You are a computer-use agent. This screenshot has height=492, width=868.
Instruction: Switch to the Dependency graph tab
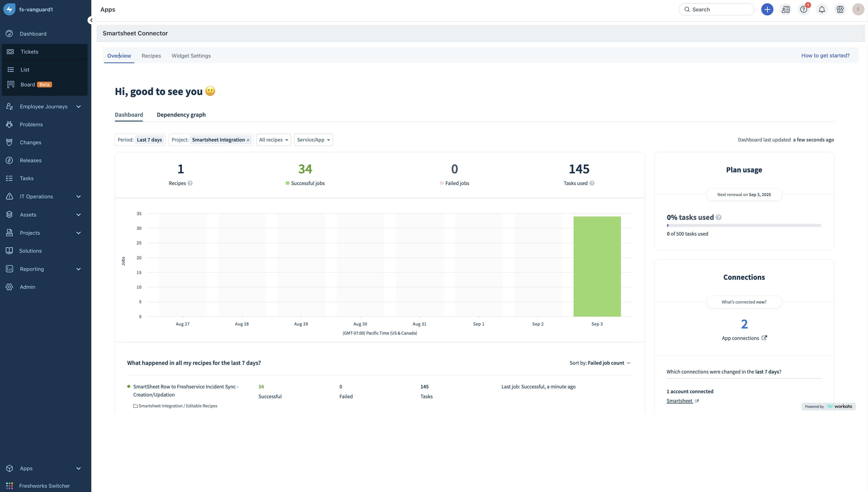[181, 114]
